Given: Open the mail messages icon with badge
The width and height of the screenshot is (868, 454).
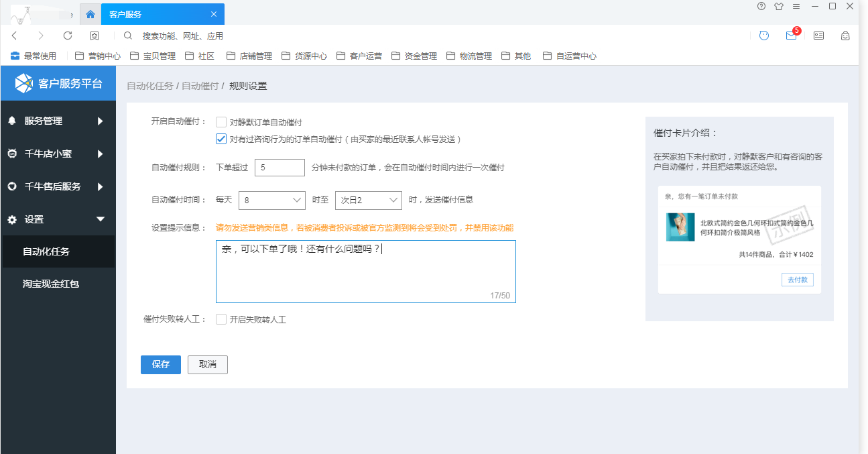Looking at the screenshot, I should tap(792, 36).
